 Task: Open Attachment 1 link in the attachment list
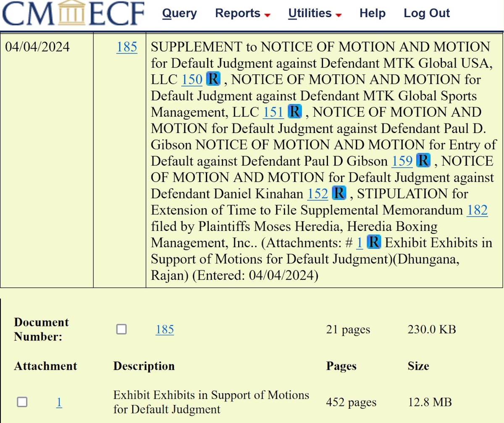coord(59,402)
